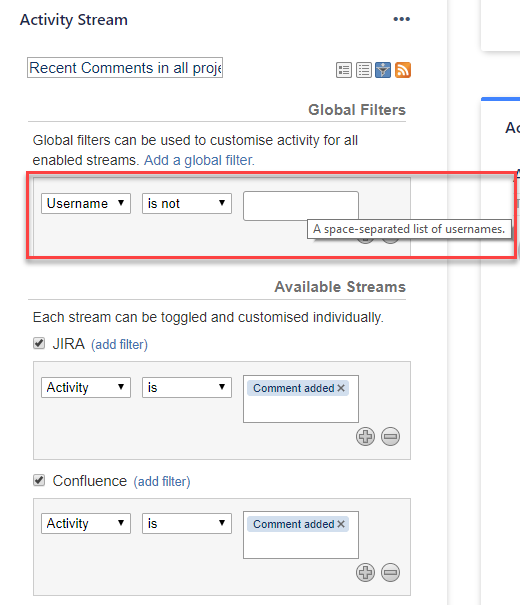
Task: Click JIRA '(add filter)' link
Action: (119, 344)
